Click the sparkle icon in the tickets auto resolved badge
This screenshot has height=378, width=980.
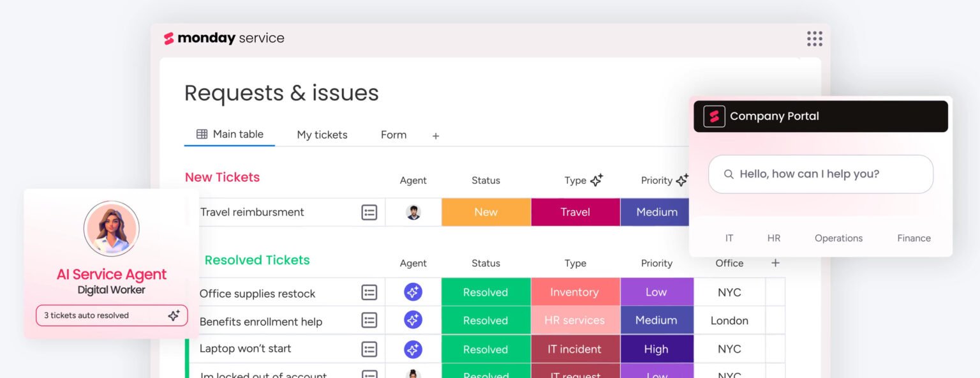(x=174, y=315)
